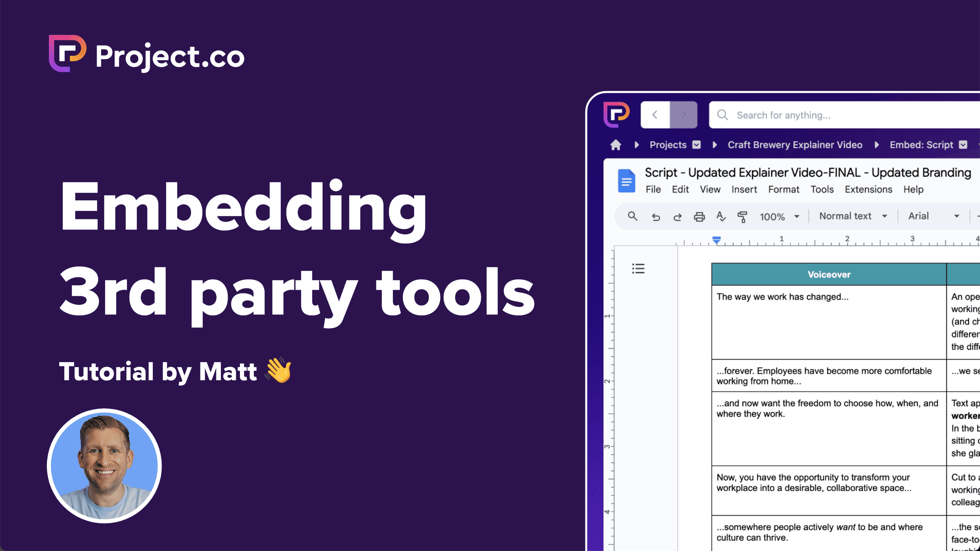Click the Projects breadcrumb link
The image size is (980, 551).
pos(668,145)
